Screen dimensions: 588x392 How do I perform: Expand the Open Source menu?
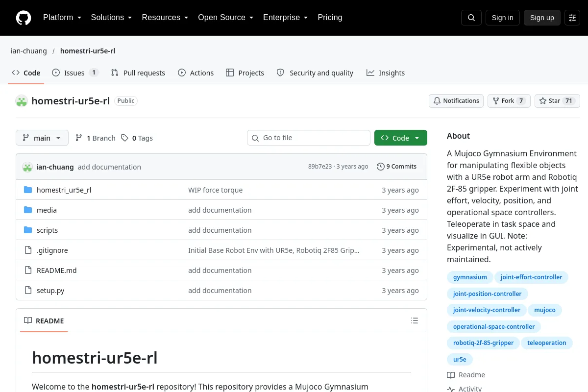[x=226, y=18]
